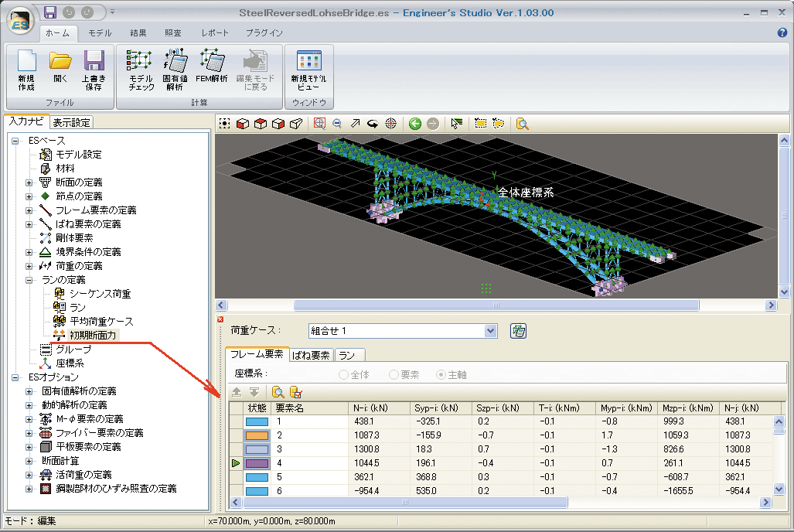794x532 pixels.
Task: Open the help question mark icon
Action: tap(782, 33)
